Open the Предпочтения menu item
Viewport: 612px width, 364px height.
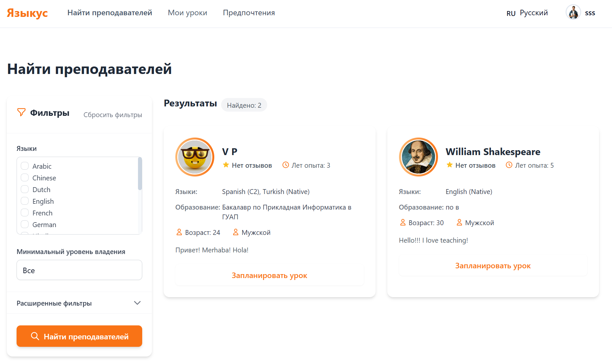pyautogui.click(x=249, y=13)
